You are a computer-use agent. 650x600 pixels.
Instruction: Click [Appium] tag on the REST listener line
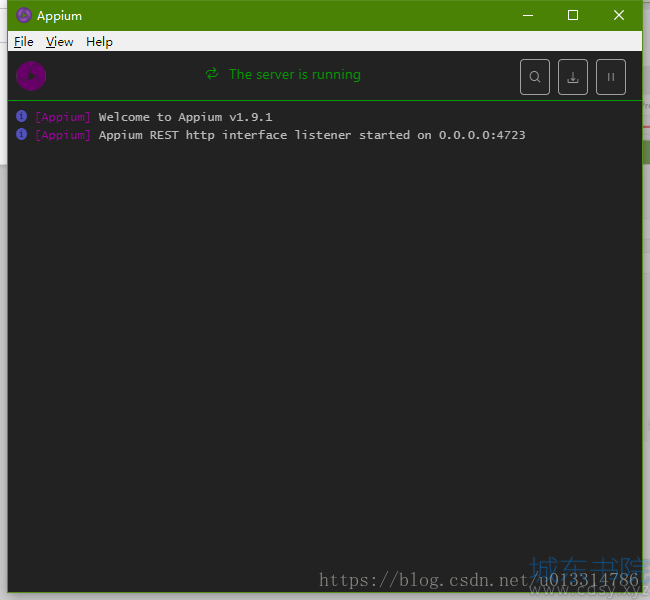coord(63,135)
